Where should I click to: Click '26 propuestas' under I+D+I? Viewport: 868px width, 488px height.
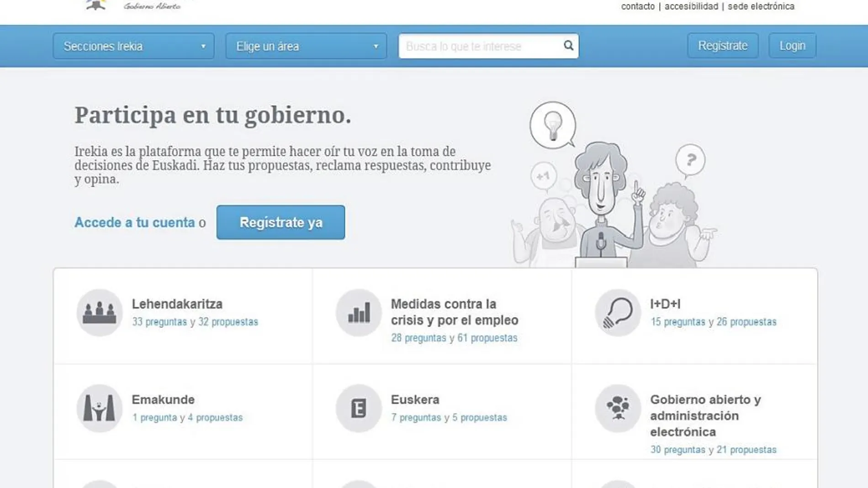pos(746,322)
